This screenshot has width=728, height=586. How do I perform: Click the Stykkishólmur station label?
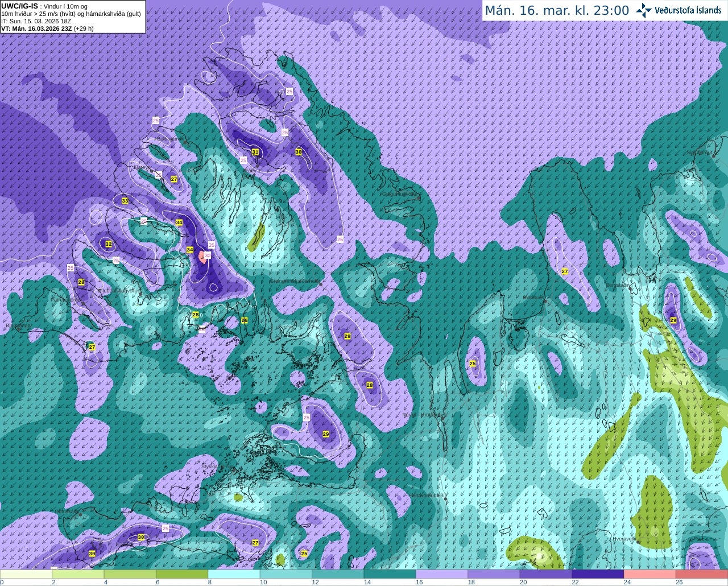218,466
